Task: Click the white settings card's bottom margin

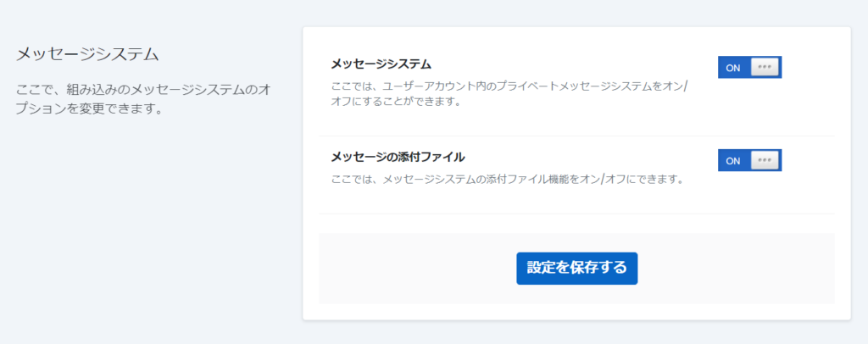Action: pyautogui.click(x=576, y=312)
